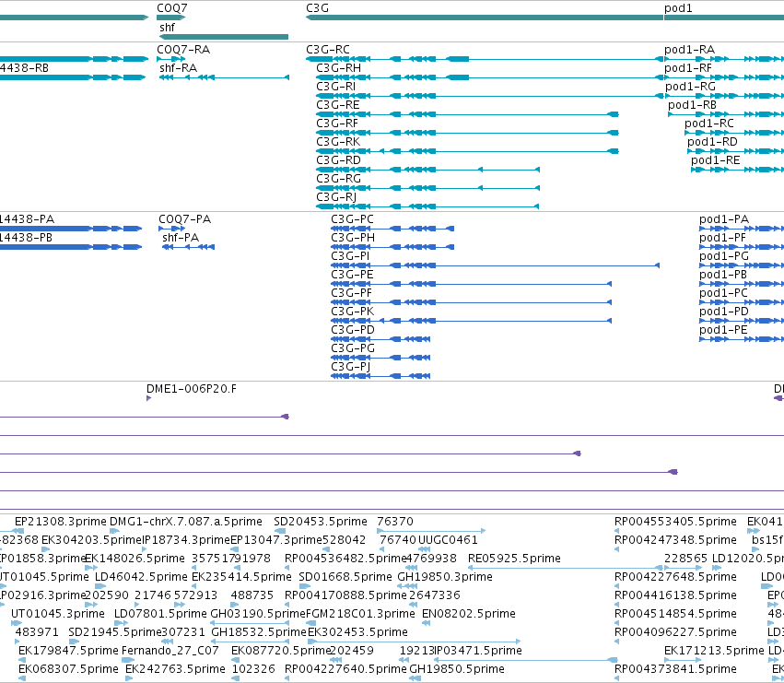Open transcript C3G-RK
The image size is (784, 683).
pyautogui.click(x=338, y=142)
